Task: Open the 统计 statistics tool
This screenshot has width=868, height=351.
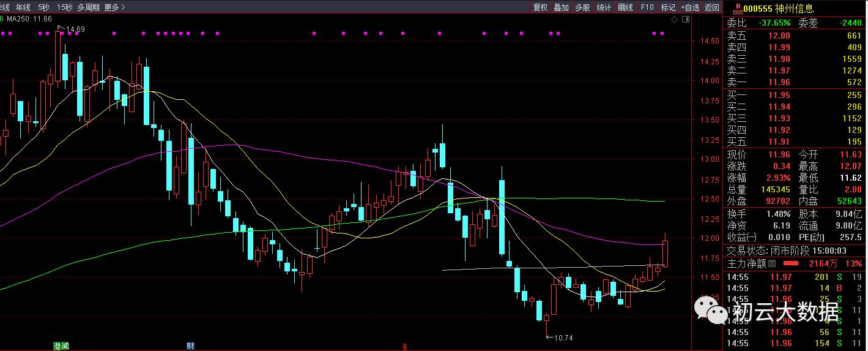Action: 604,7
